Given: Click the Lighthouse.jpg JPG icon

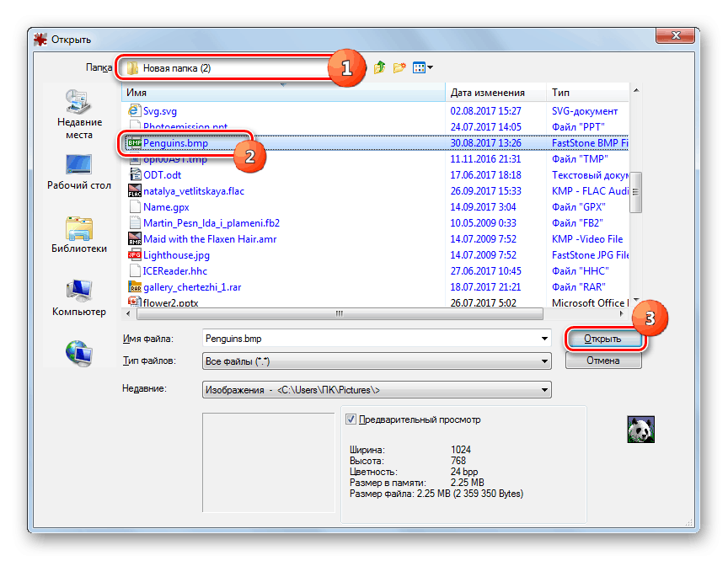Looking at the screenshot, I should [135, 254].
